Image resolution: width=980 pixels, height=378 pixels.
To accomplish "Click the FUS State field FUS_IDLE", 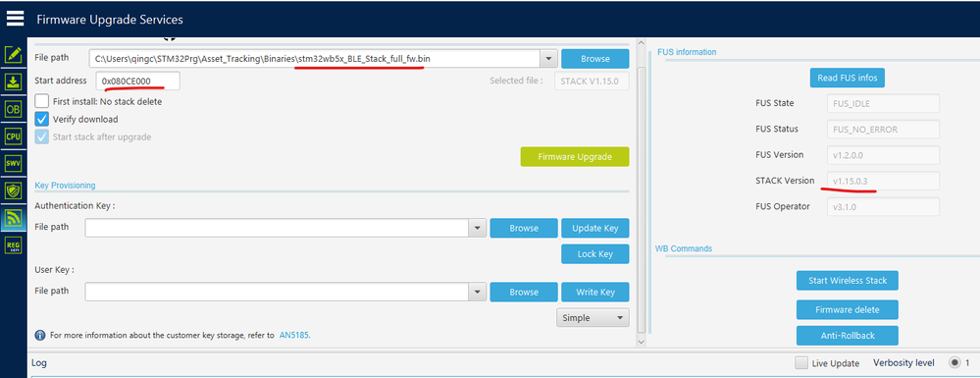I will point(883,103).
